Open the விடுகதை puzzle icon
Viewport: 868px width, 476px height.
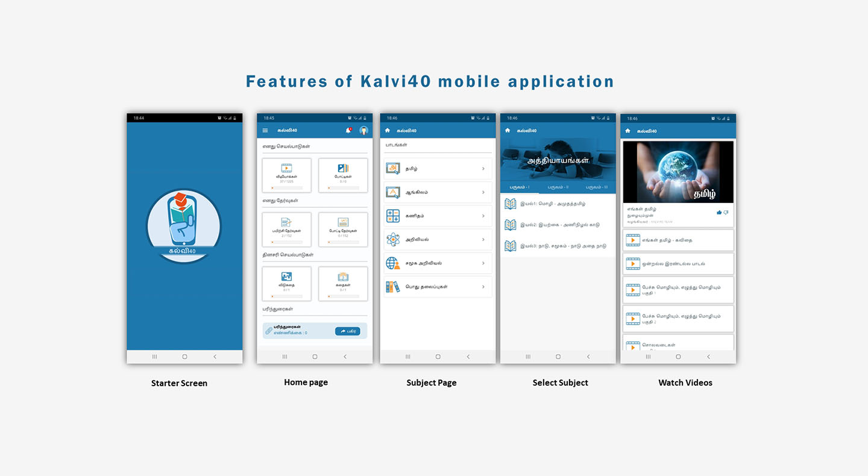[x=286, y=277]
